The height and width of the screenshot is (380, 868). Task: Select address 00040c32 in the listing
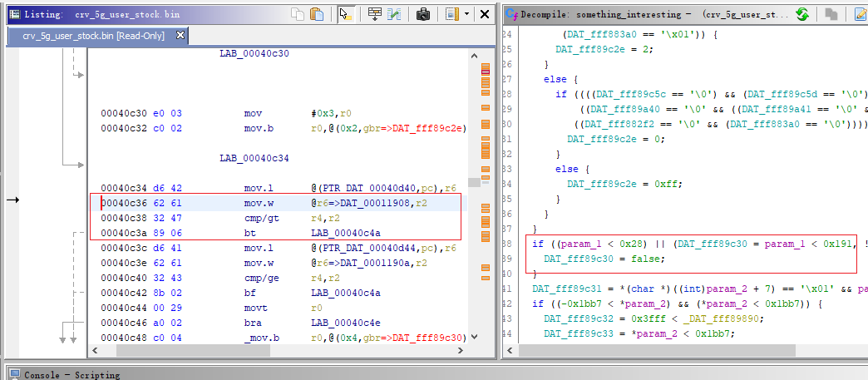124,129
